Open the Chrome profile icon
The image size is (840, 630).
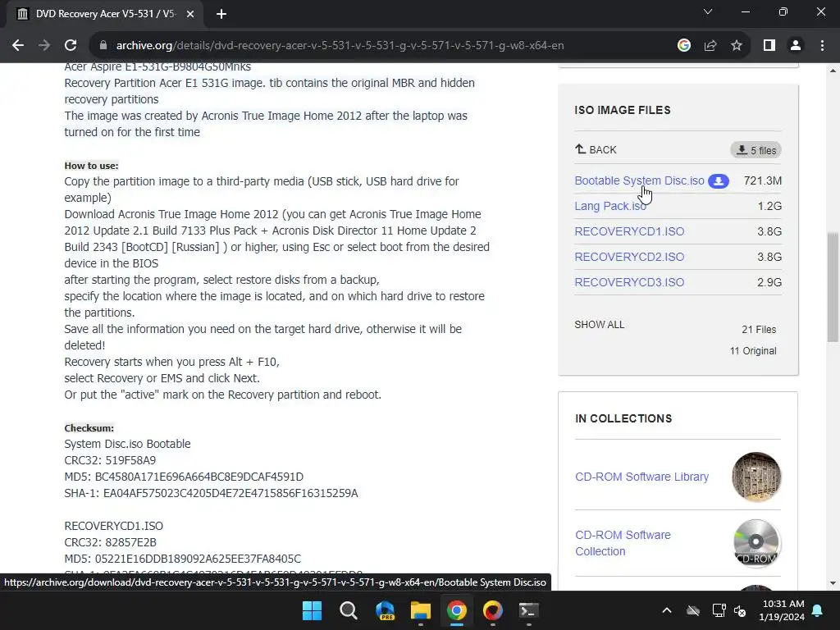pyautogui.click(x=796, y=46)
